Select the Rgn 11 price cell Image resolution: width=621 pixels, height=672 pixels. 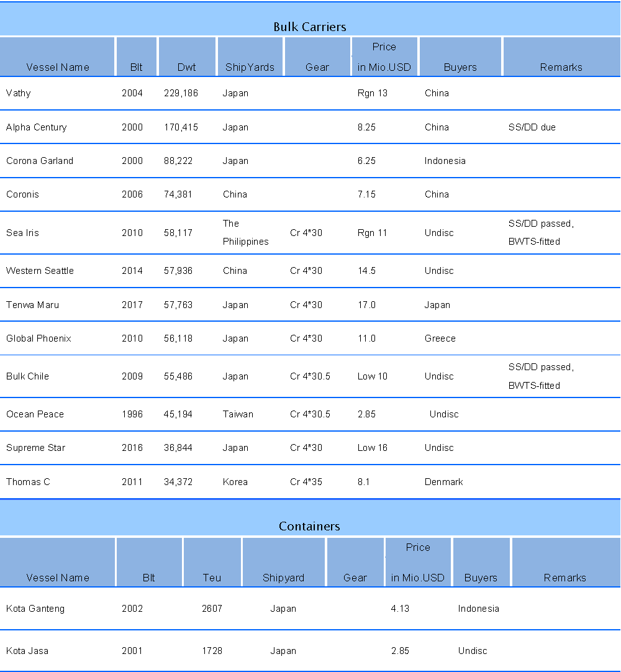pos(373,233)
